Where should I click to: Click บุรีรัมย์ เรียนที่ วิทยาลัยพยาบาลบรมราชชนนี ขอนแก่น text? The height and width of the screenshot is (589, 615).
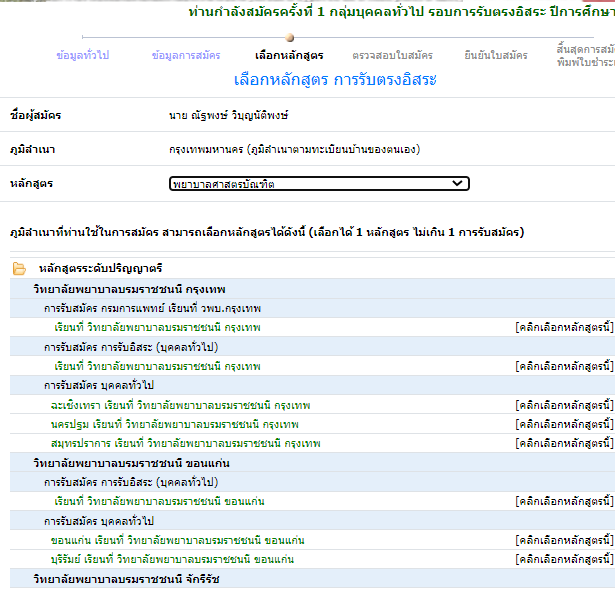[172, 559]
